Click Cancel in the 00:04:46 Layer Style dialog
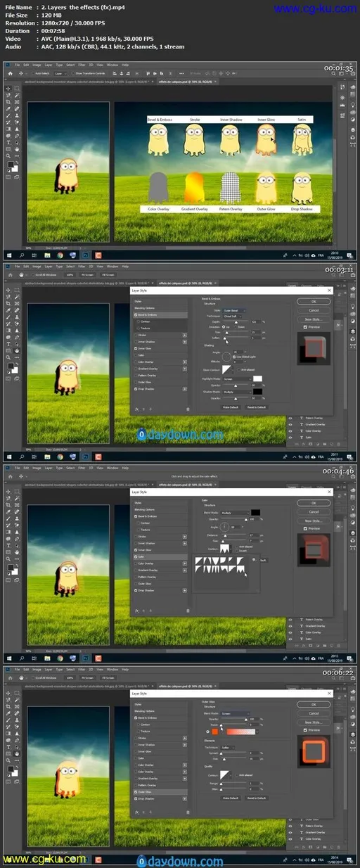This screenshot has width=360, height=868. click(x=314, y=511)
